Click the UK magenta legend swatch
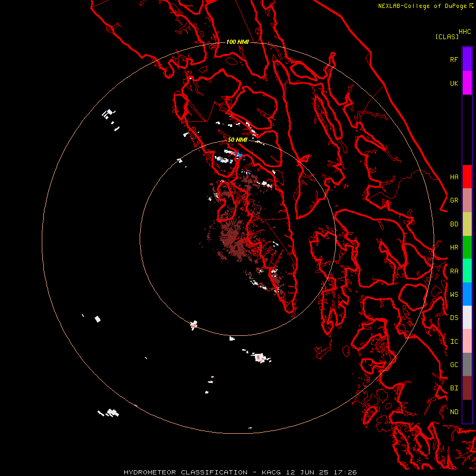476x476 pixels. pos(467,83)
